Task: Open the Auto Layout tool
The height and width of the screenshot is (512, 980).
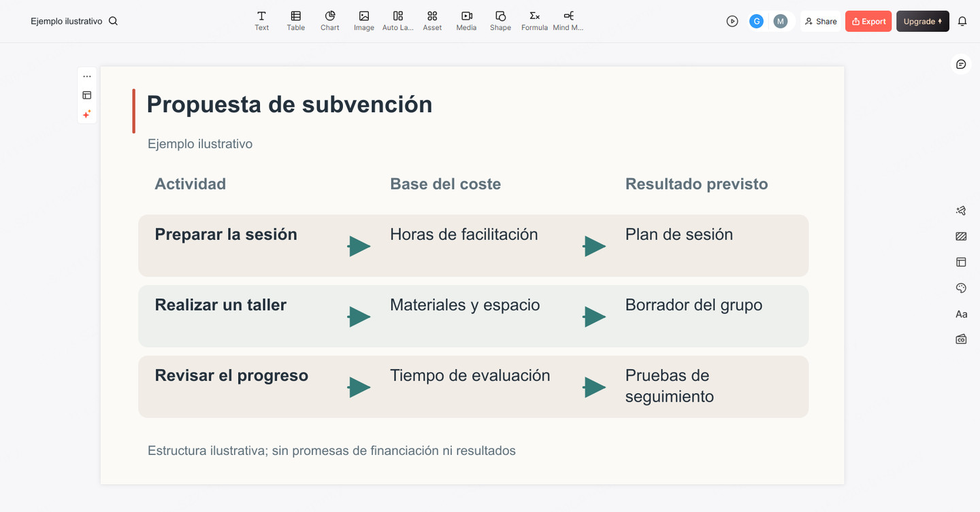Action: pos(398,21)
